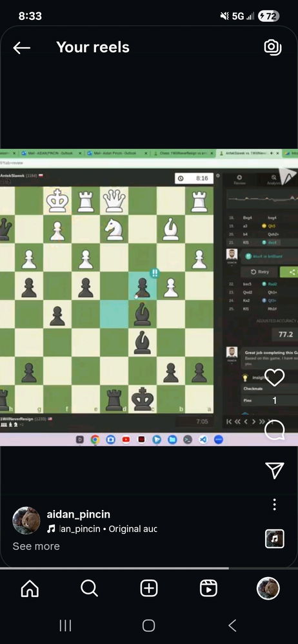The width and height of the screenshot is (298, 644).
Task: Select the black queen at the board's left edge
Action: pos(5,229)
